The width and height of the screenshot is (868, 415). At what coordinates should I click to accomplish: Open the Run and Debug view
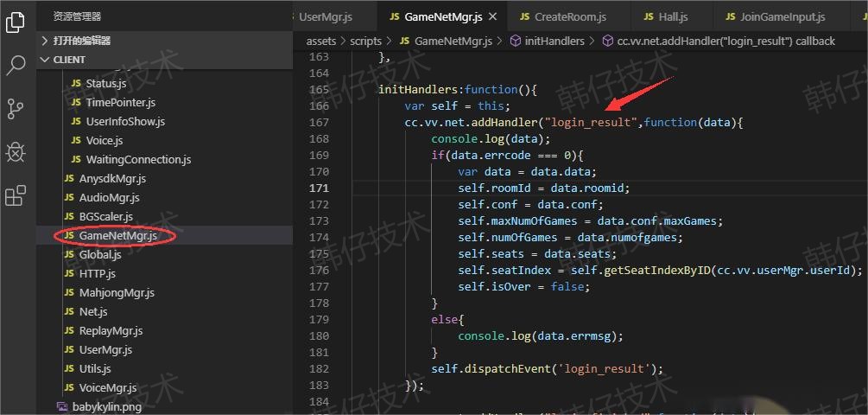(x=16, y=152)
